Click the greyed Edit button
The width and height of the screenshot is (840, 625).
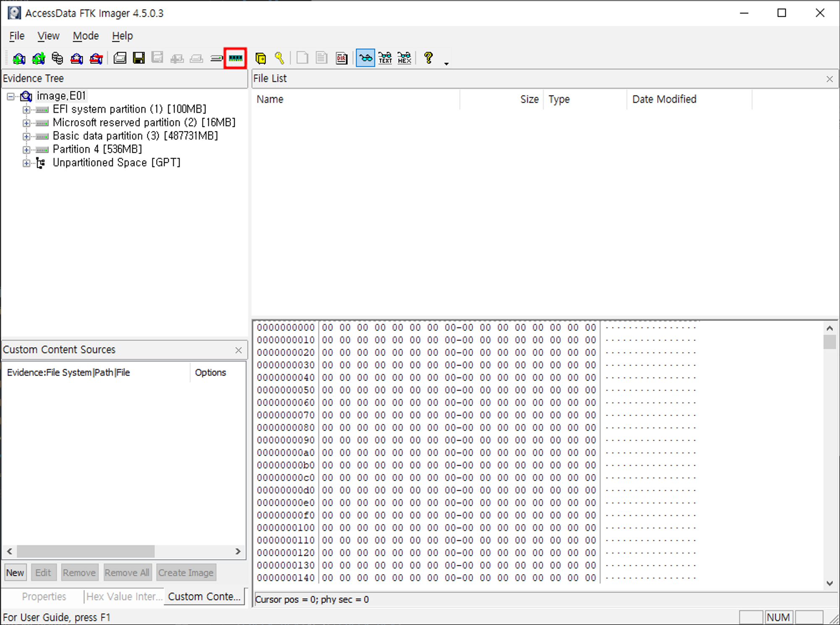point(43,573)
